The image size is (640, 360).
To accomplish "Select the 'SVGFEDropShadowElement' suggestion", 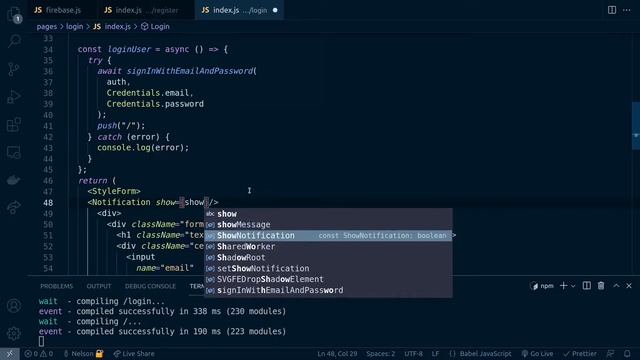I will pos(328,280).
